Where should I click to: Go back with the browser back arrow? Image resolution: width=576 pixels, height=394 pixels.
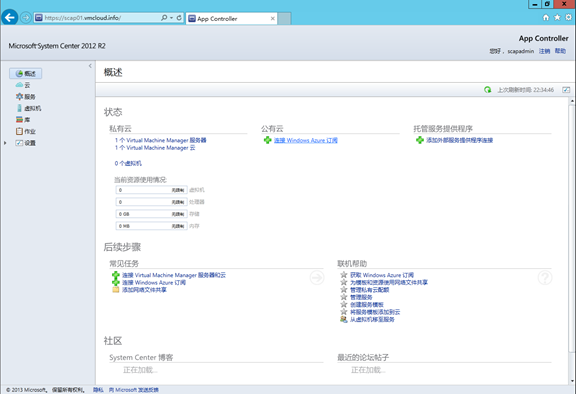pos(10,17)
